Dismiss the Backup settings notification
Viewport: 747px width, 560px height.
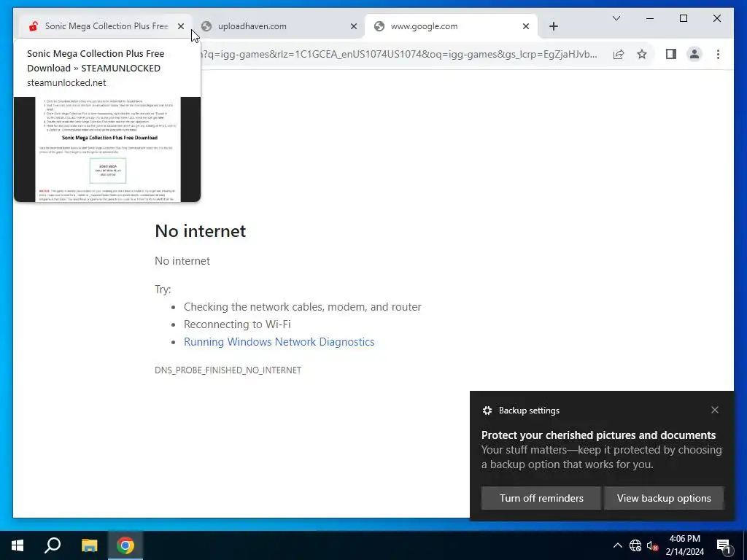coord(715,410)
